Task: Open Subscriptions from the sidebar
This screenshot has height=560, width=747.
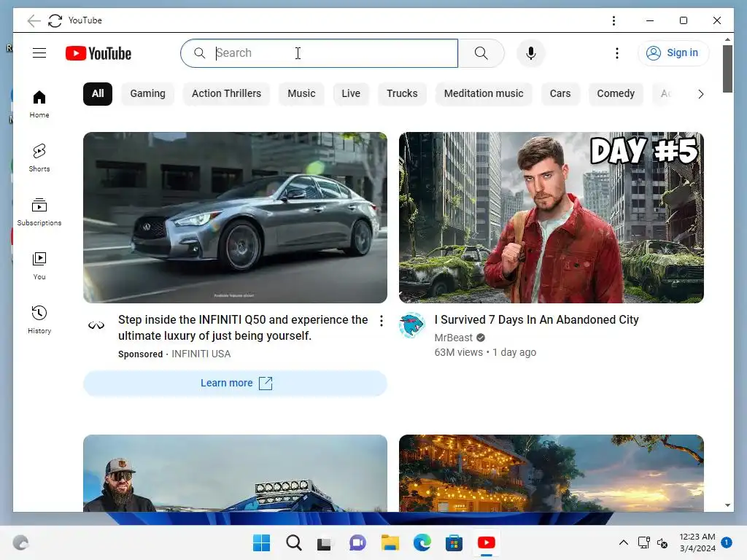Action: click(x=39, y=211)
